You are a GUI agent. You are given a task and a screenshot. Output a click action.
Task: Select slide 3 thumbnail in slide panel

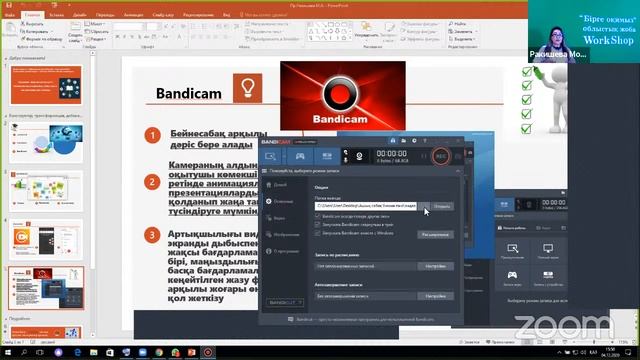coord(46,191)
